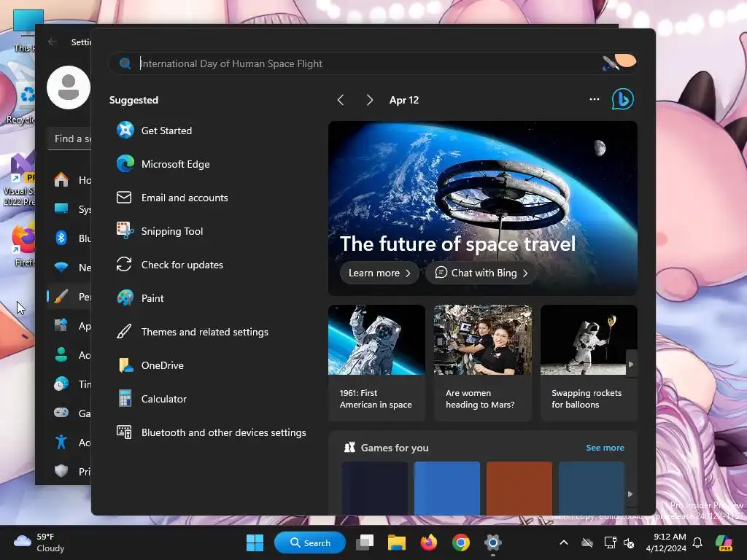Screen dimensions: 747x560
Task: Open the three-dot options menu
Action: (594, 99)
